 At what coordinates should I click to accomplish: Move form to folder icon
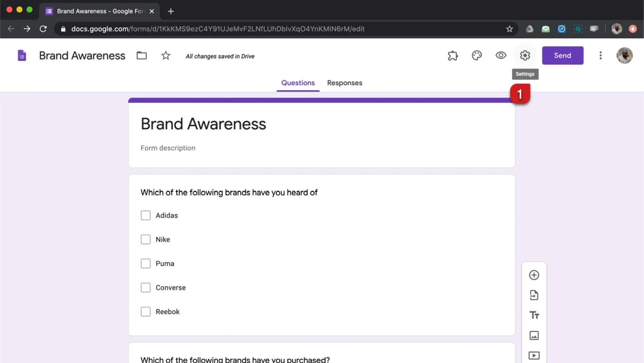(x=142, y=55)
